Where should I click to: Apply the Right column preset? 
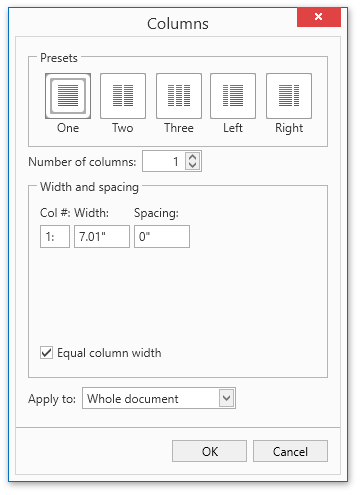289,96
